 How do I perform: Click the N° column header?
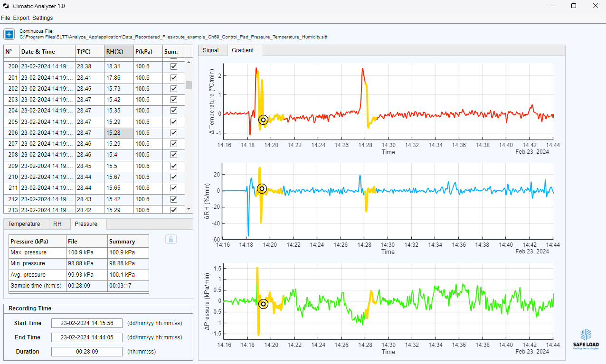pos(11,52)
